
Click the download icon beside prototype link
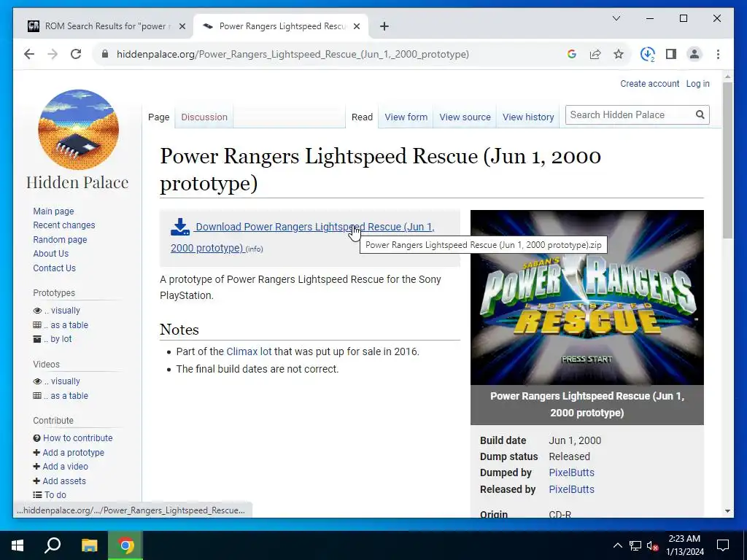[180, 227]
